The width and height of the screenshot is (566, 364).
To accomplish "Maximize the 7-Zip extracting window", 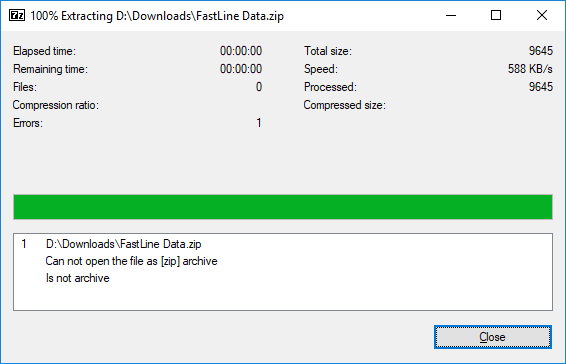I will (496, 16).
